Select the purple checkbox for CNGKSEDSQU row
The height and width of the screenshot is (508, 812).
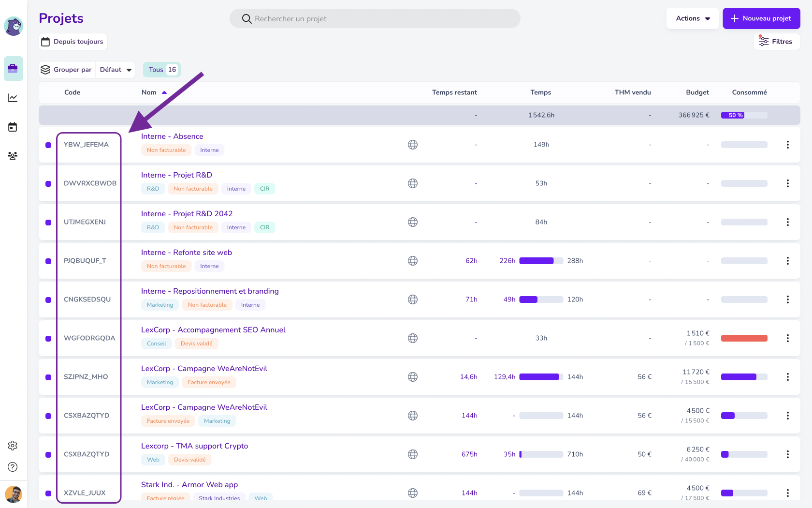click(x=48, y=300)
